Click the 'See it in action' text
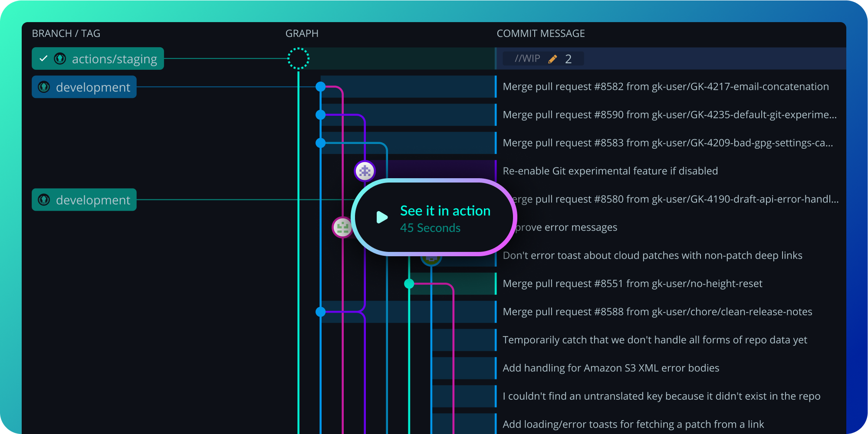Image resolution: width=868 pixels, height=434 pixels. tap(445, 211)
